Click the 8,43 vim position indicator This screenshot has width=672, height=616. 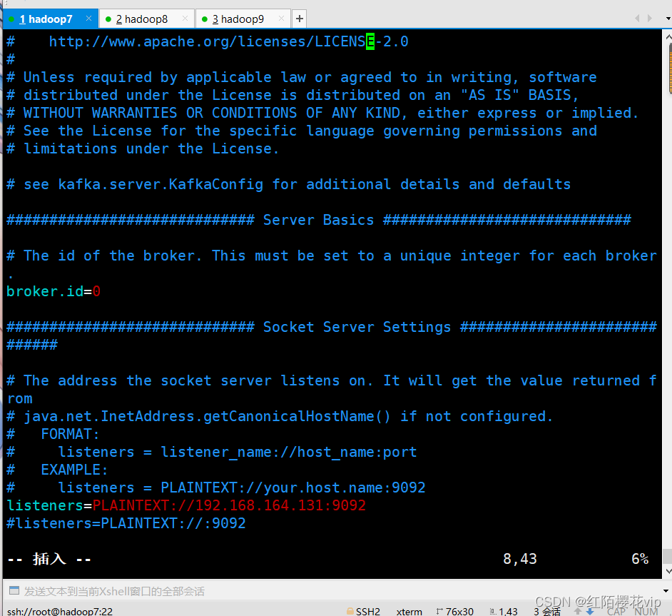tap(520, 559)
